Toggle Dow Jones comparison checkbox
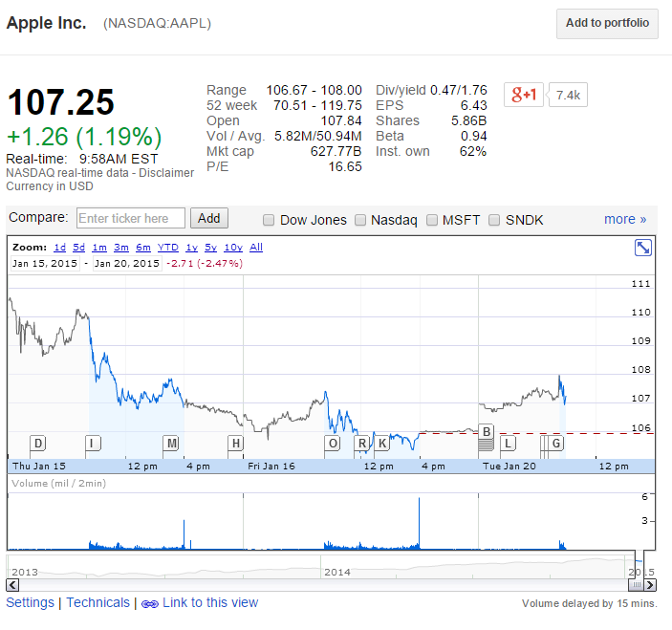This screenshot has width=672, height=630. point(269,220)
